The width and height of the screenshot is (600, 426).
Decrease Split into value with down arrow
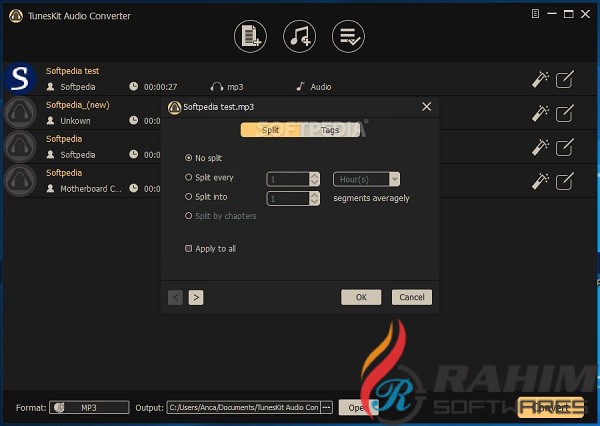tap(315, 202)
